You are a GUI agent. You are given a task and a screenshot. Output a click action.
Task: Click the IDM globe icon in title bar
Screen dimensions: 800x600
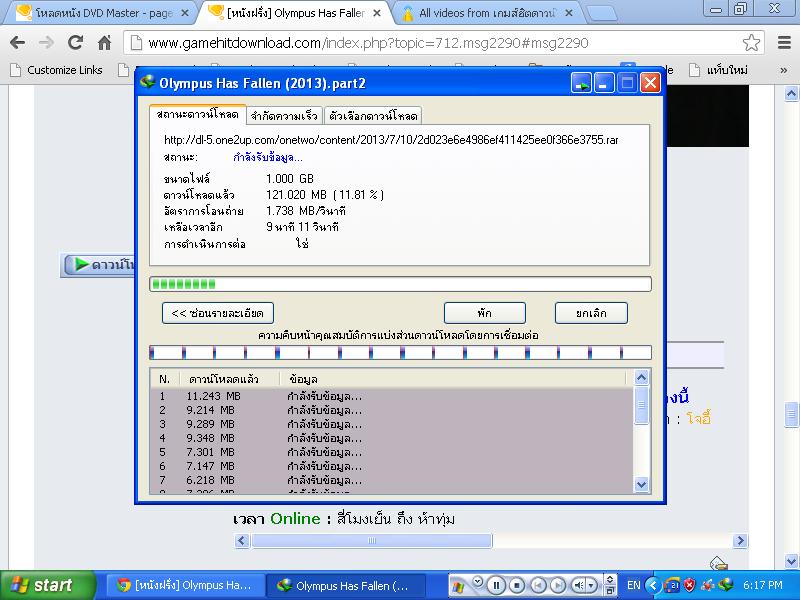point(148,82)
